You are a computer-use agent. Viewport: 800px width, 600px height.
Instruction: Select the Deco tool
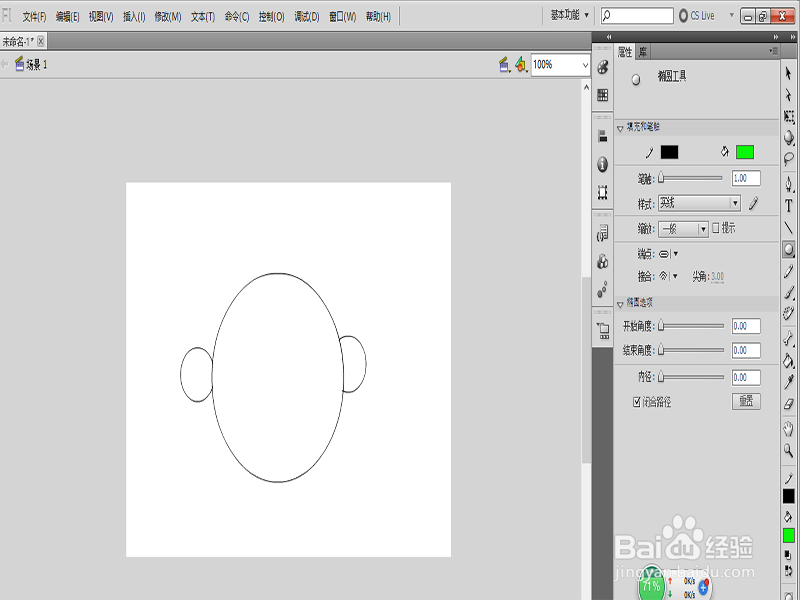[x=789, y=314]
